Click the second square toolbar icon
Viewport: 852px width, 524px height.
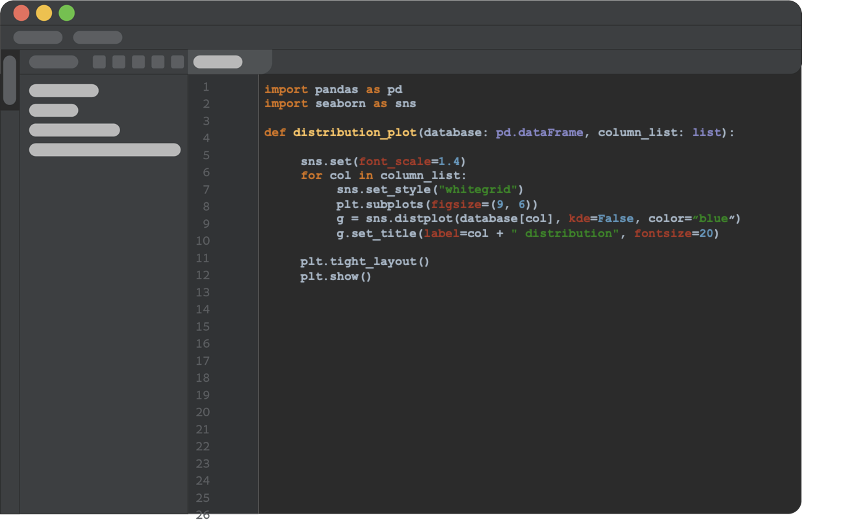point(119,62)
